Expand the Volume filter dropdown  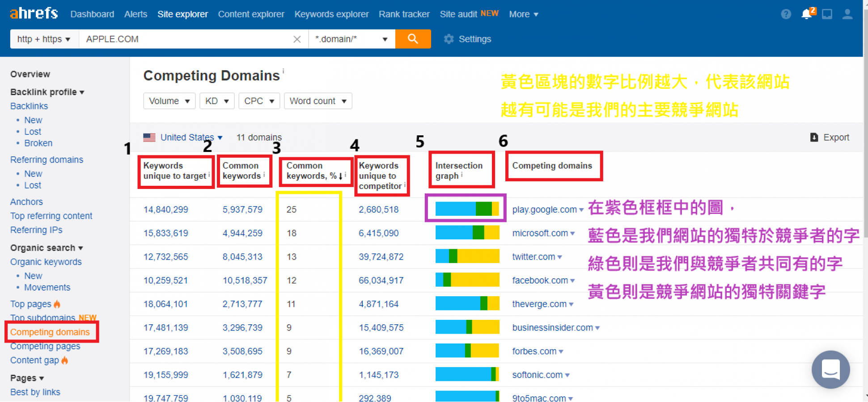click(x=169, y=101)
